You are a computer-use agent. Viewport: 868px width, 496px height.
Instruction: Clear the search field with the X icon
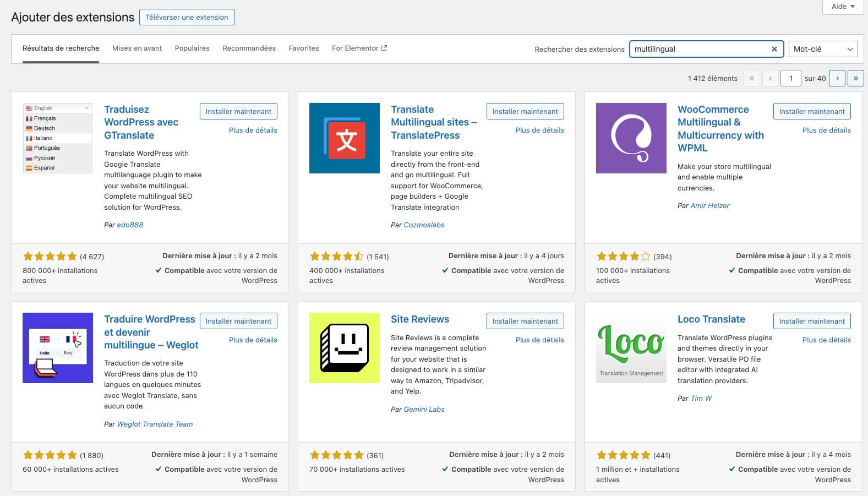774,49
